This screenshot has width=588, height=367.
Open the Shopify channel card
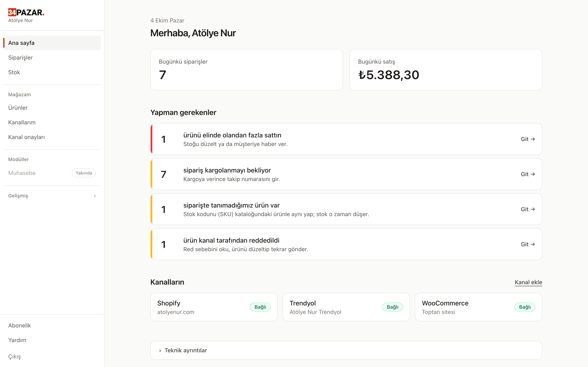pos(214,307)
